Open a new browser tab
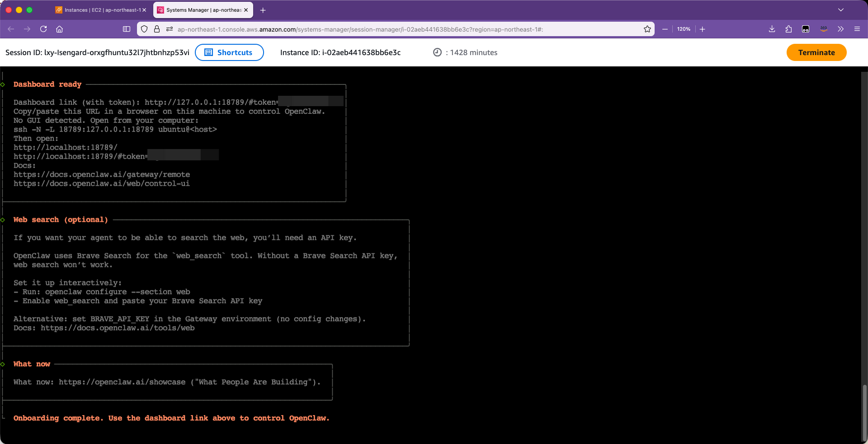Image resolution: width=868 pixels, height=444 pixels. (263, 10)
